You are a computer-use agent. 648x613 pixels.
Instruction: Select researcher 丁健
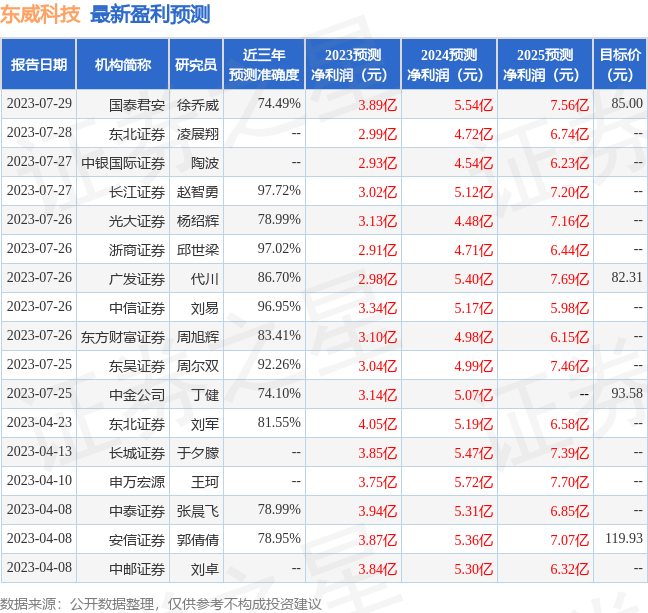pos(205,395)
